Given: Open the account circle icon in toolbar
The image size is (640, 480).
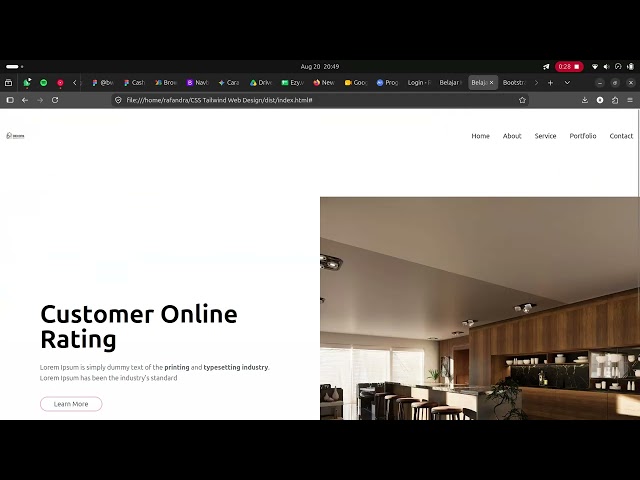Looking at the screenshot, I should [600, 100].
